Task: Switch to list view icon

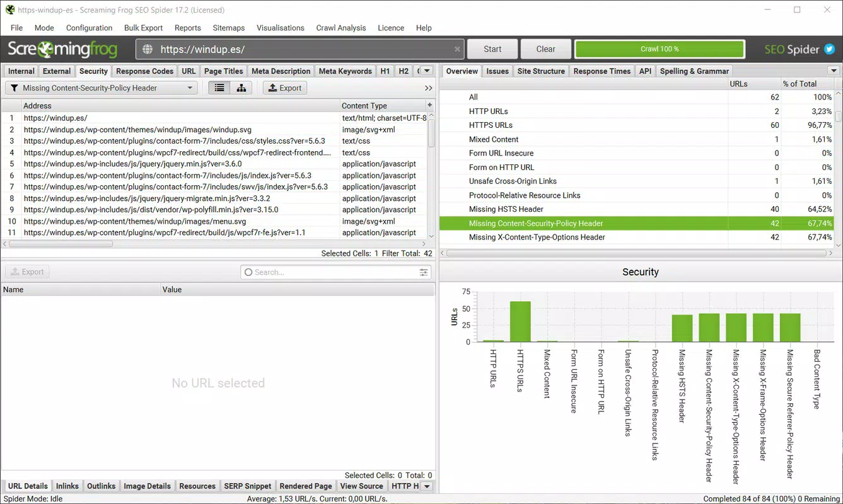Action: 219,88
